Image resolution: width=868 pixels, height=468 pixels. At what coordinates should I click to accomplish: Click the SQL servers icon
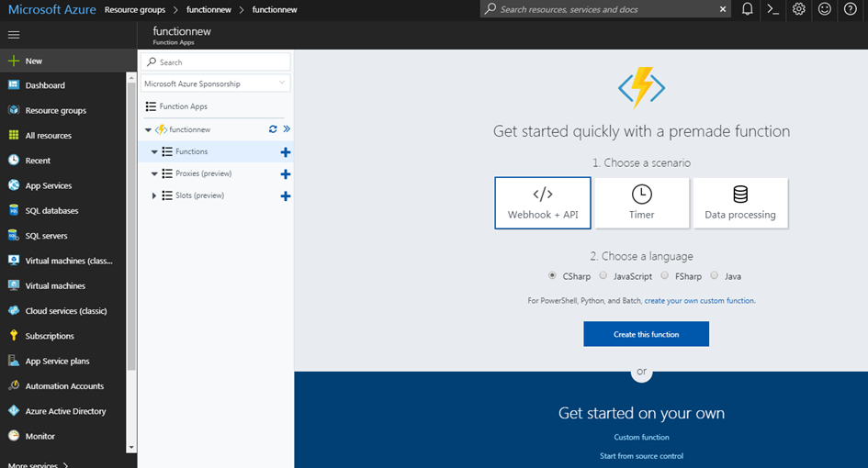14,235
